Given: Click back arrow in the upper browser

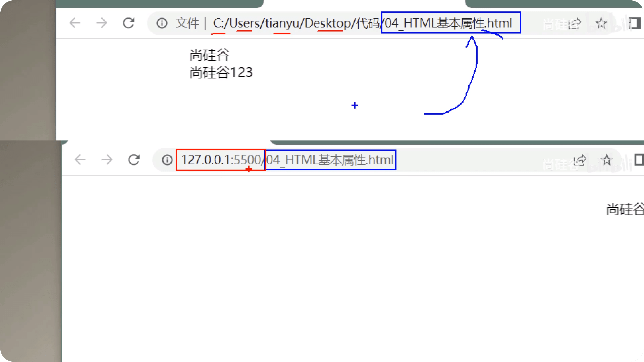Looking at the screenshot, I should pos(74,23).
